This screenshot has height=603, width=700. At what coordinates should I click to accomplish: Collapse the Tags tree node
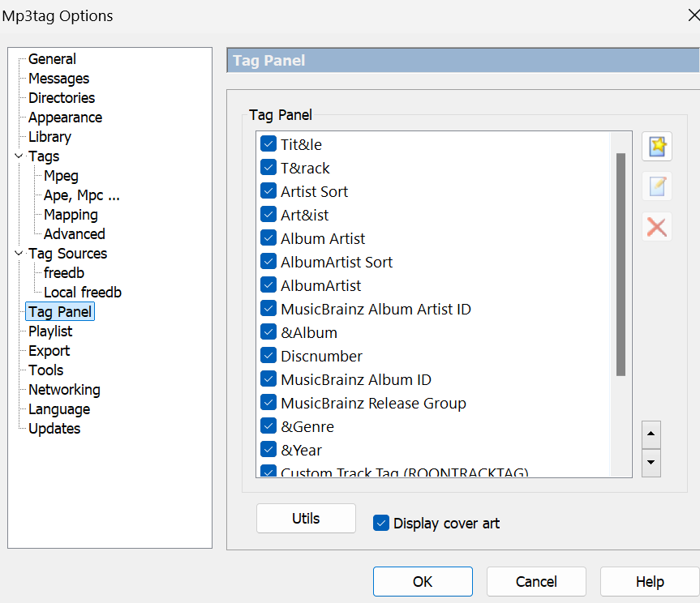pyautogui.click(x=19, y=156)
